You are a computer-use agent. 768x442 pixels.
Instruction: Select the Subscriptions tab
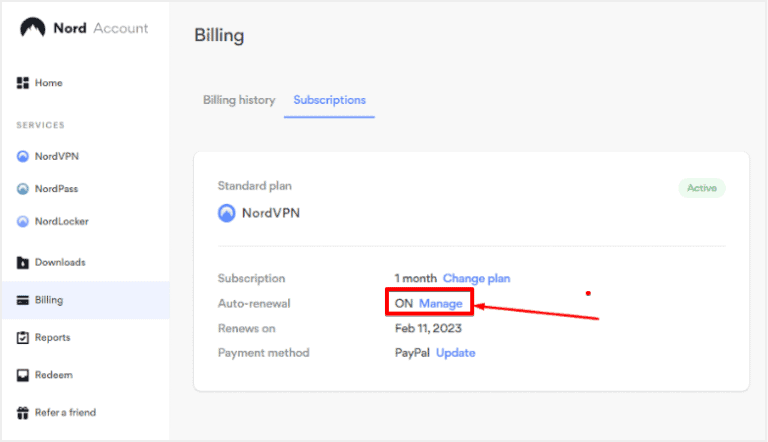coord(329,100)
